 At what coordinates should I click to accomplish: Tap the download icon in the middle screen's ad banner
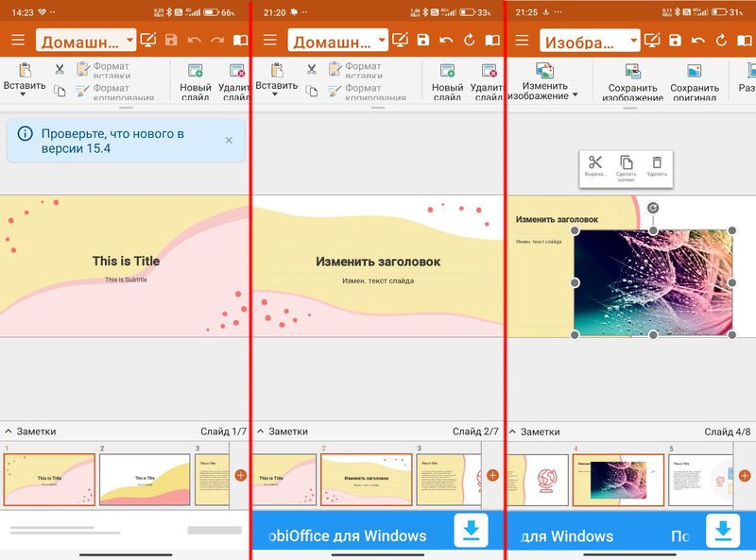click(x=471, y=531)
